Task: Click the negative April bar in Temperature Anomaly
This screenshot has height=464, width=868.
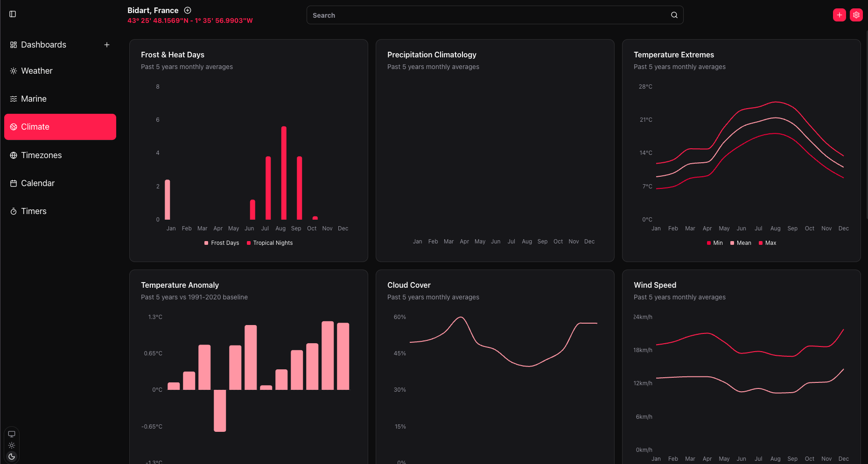Action: (x=220, y=411)
